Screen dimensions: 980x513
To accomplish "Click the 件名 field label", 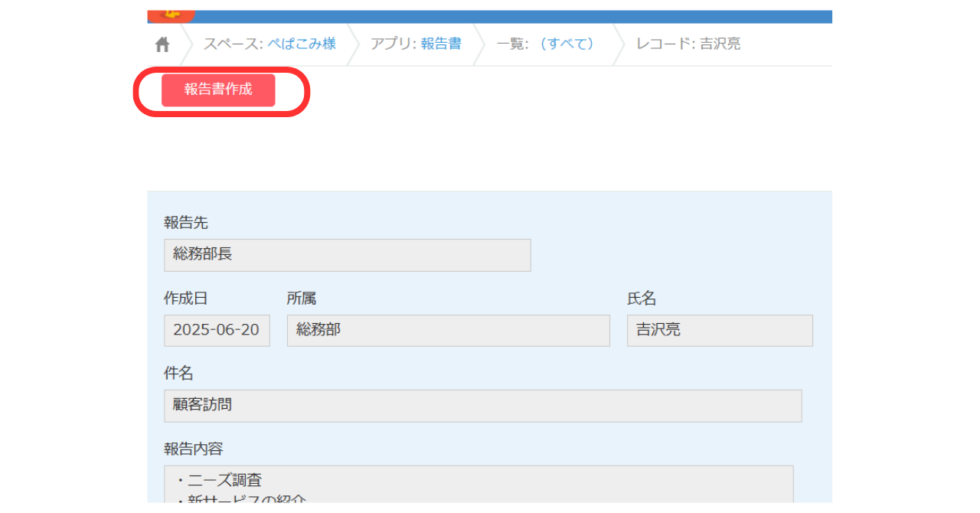I will click(178, 374).
